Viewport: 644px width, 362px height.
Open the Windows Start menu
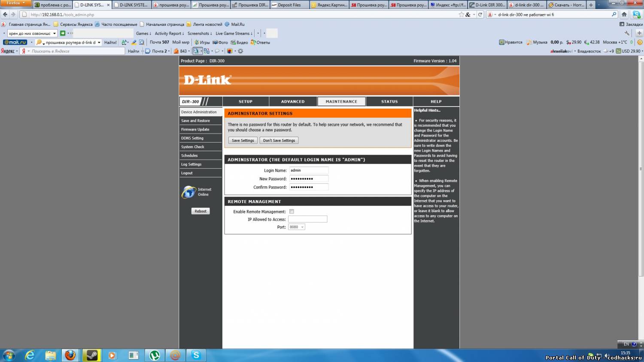[x=9, y=355]
